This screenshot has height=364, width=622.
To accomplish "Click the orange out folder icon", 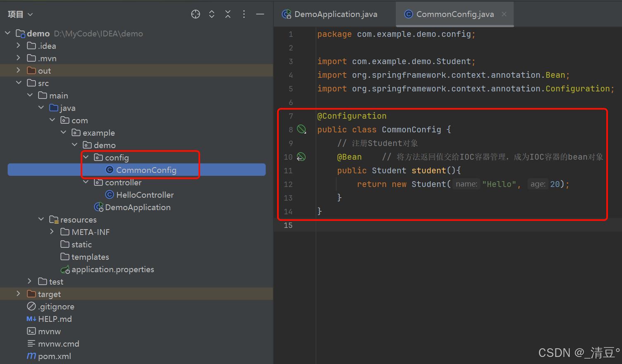I will click(x=31, y=70).
